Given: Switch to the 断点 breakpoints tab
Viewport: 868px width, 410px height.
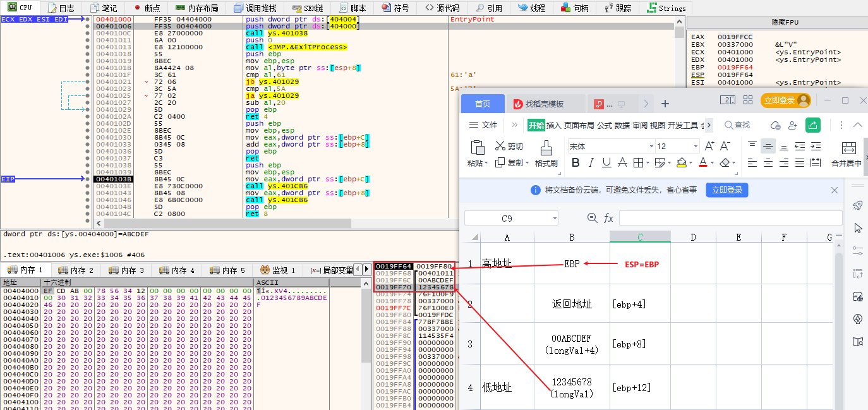Looking at the screenshot, I should [147, 8].
